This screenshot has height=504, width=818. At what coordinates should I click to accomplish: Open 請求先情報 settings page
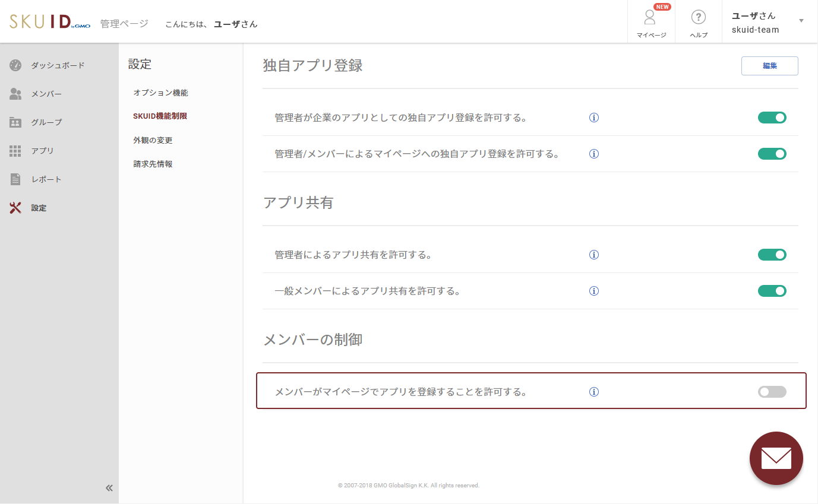pyautogui.click(x=153, y=164)
